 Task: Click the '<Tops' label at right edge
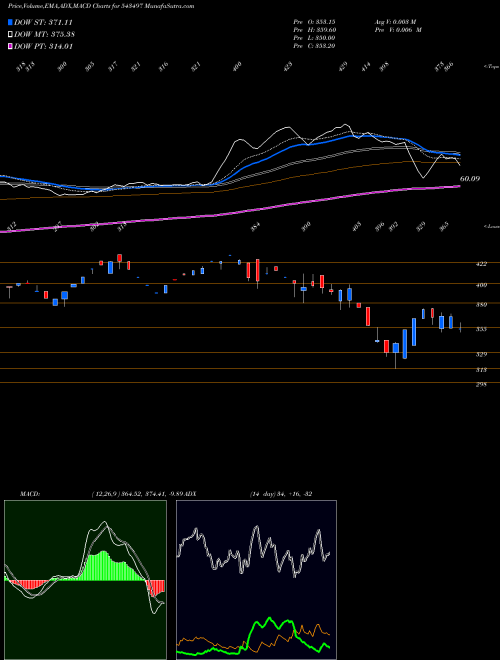click(x=491, y=67)
